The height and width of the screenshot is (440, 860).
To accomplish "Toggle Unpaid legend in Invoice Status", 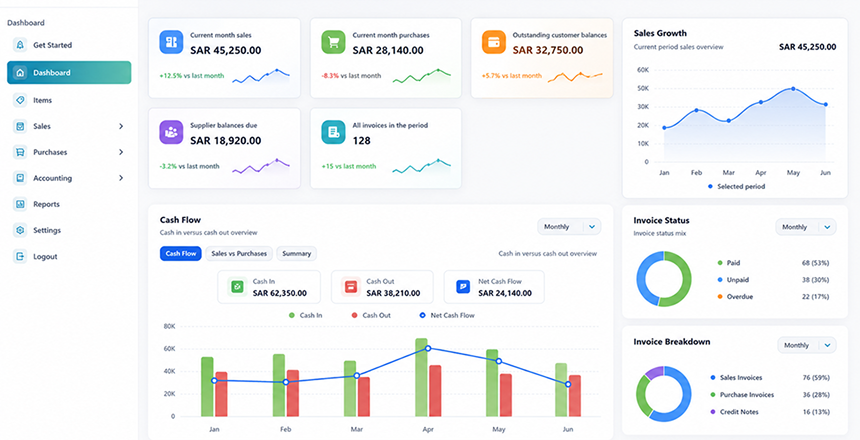I will pos(733,280).
